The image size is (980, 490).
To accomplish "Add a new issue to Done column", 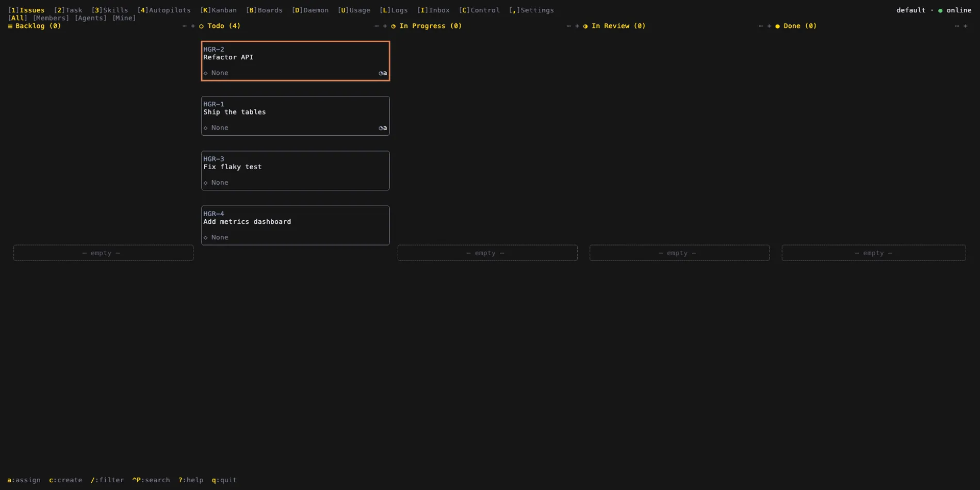I will point(966,26).
